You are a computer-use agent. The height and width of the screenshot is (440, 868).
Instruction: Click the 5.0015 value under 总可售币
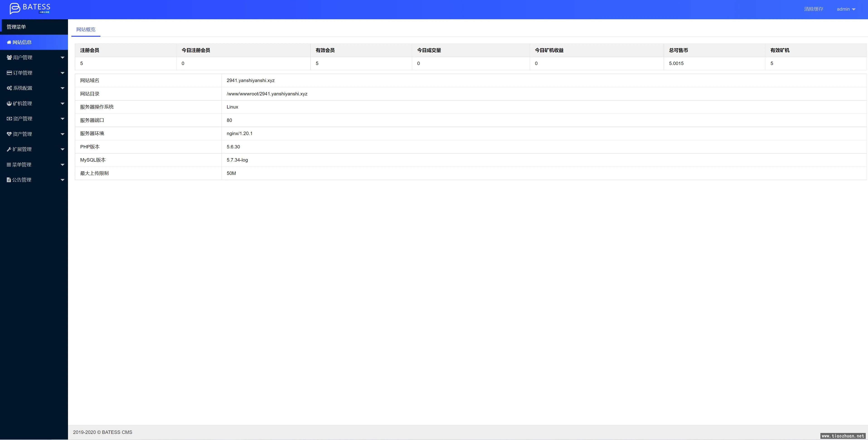coord(676,63)
